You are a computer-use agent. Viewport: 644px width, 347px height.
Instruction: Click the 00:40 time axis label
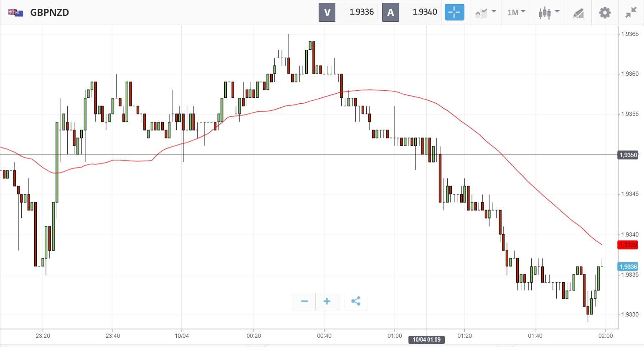tap(324, 336)
